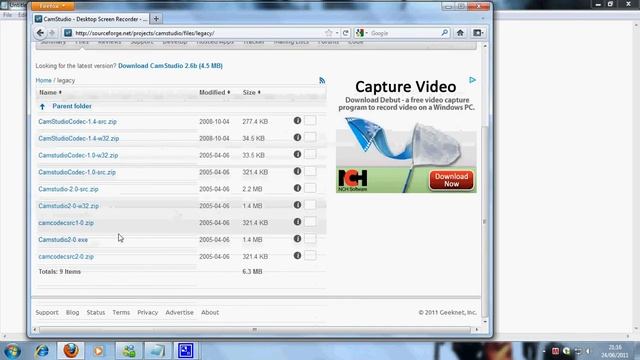The height and width of the screenshot is (360, 640).
Task: Open the Firefox home page icon
Action: pyautogui.click(x=460, y=33)
